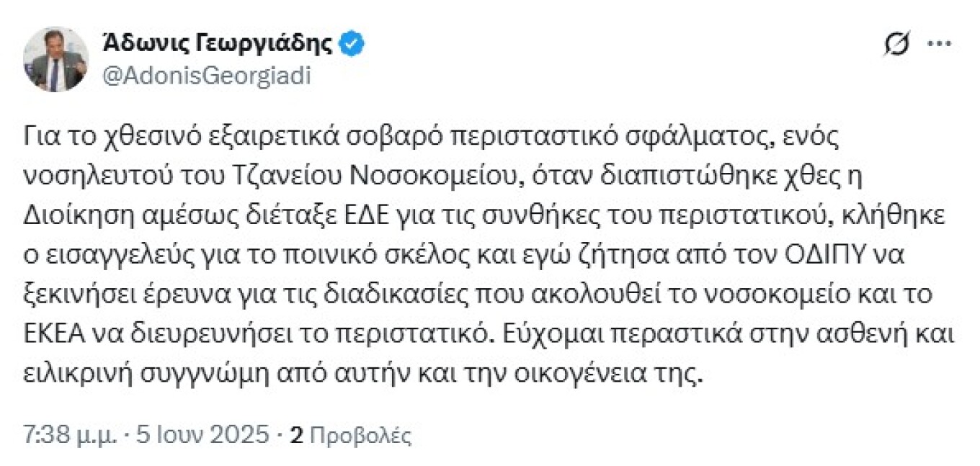View the "2 Προβολές" statistics
980x466 pixels.
[x=348, y=433]
